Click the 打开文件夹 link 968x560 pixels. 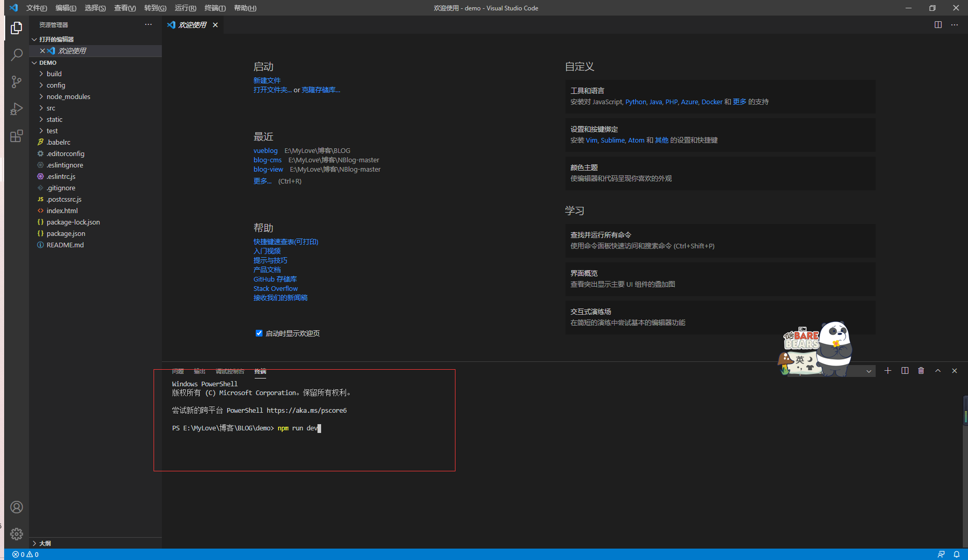273,90
